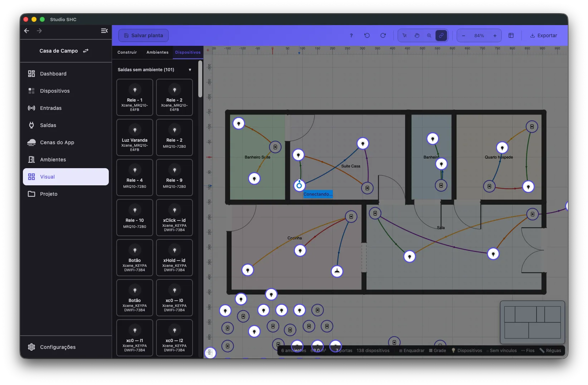Open the Ambientes tab
This screenshot has height=385, width=588.
coord(157,52)
